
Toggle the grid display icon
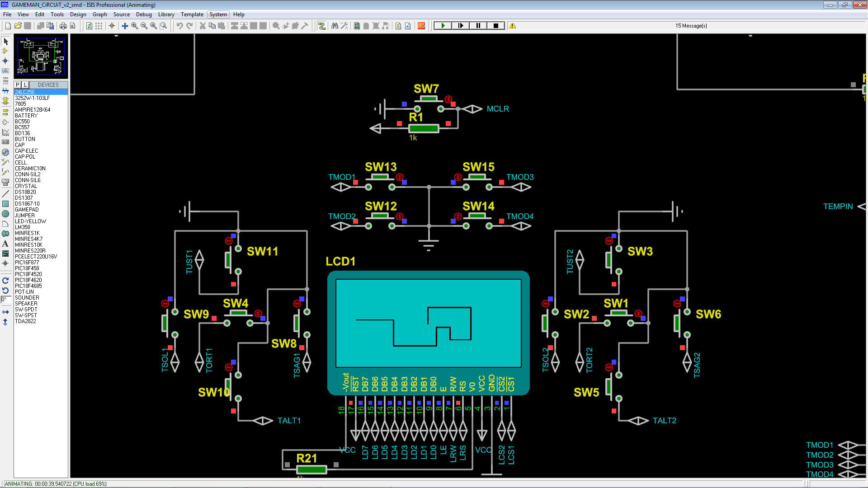coord(99,26)
